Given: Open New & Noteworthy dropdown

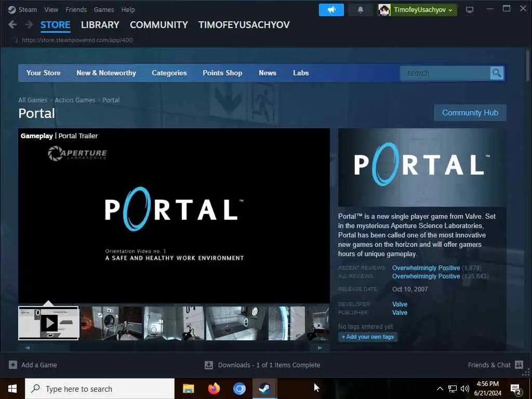Looking at the screenshot, I should [106, 73].
